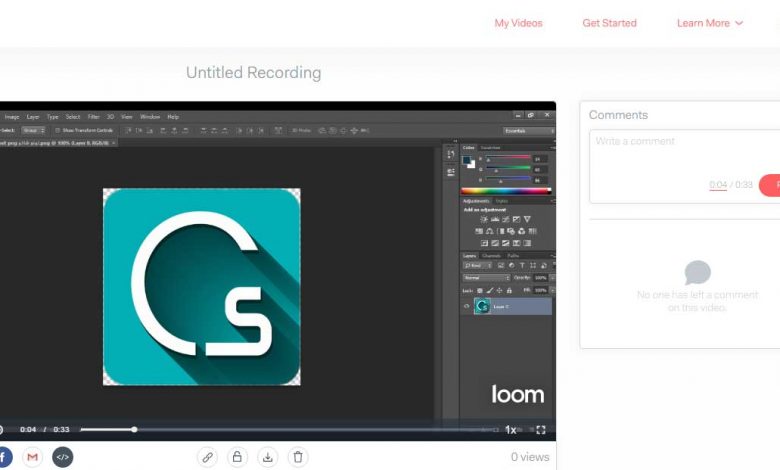
Task: Toggle lock image pixels brush icon
Action: point(489,290)
